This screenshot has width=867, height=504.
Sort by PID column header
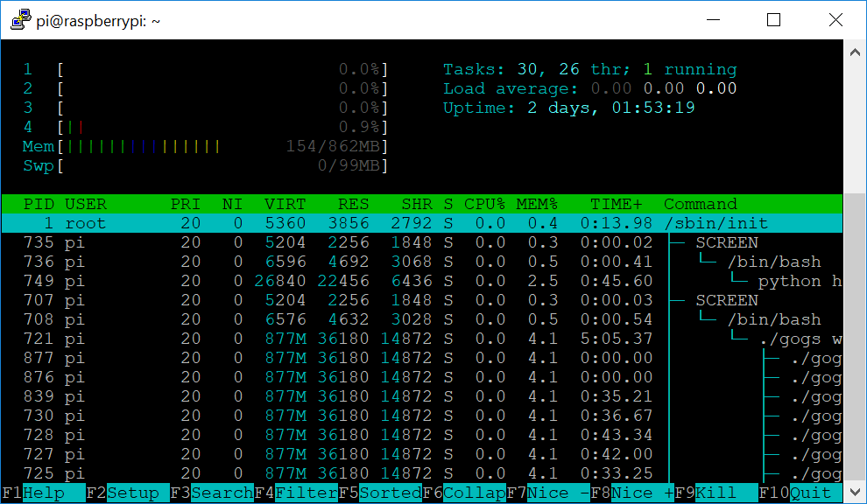[39, 204]
